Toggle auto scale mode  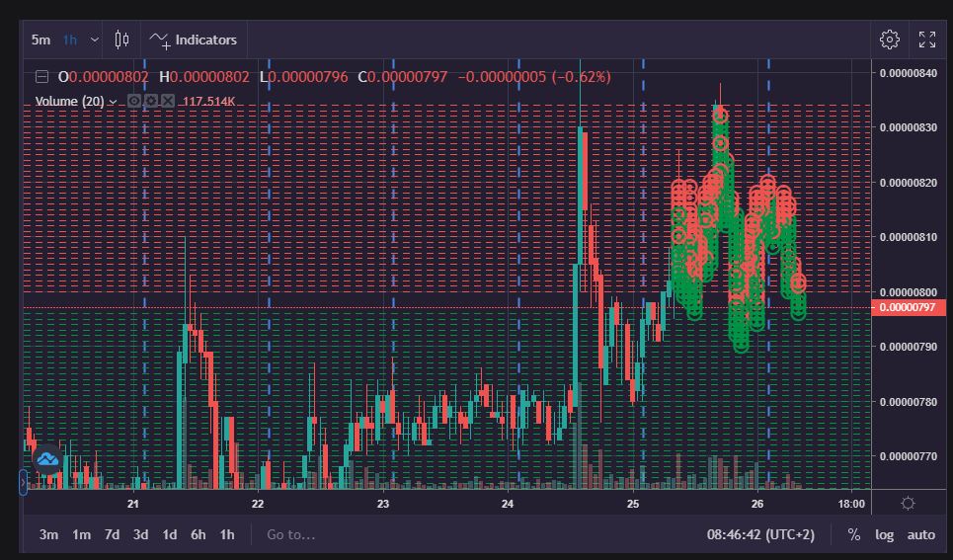point(920,534)
